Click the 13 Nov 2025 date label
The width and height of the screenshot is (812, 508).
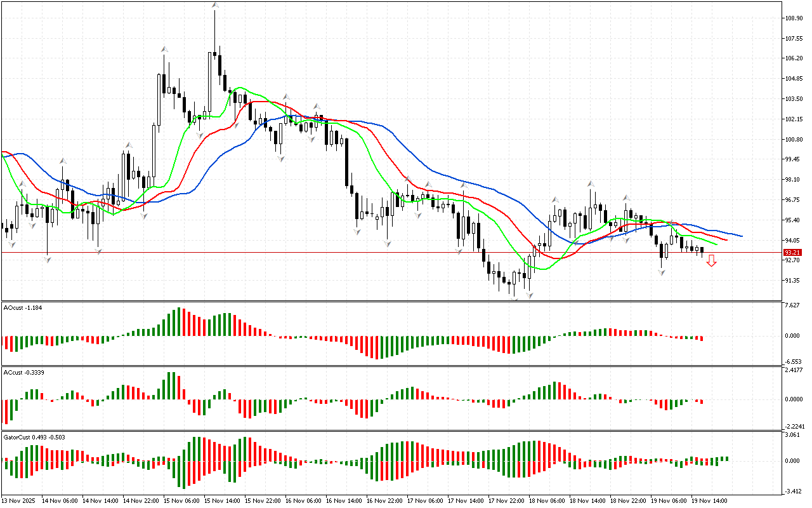click(20, 501)
